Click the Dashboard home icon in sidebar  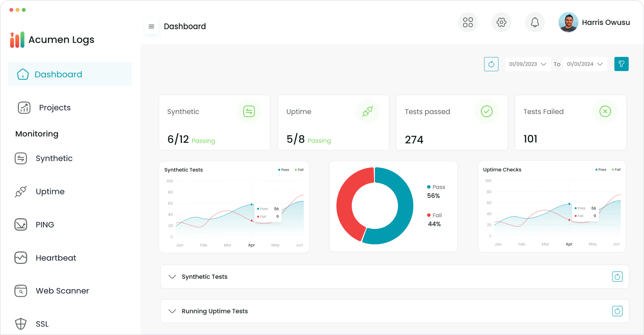(x=23, y=74)
